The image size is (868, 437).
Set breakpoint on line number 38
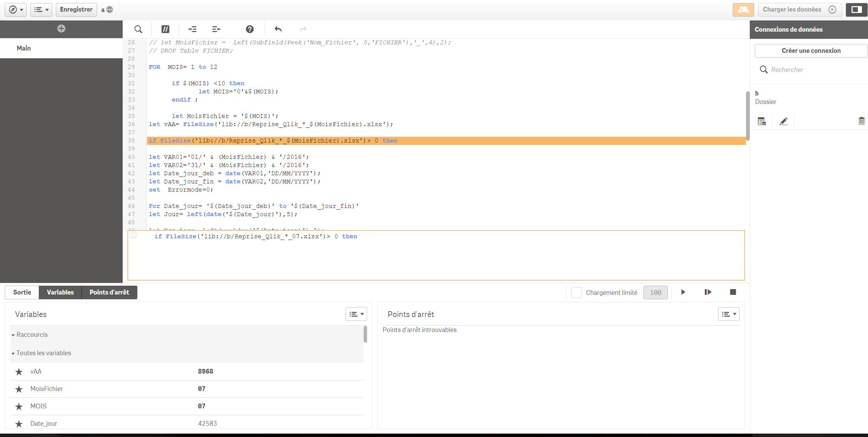point(131,141)
